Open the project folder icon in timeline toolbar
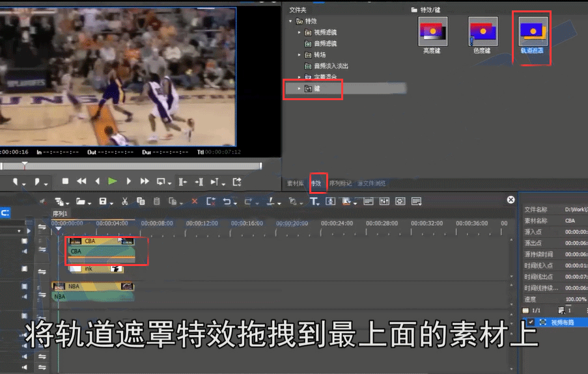Image resolution: width=588 pixels, height=374 pixels. pyautogui.click(x=80, y=202)
